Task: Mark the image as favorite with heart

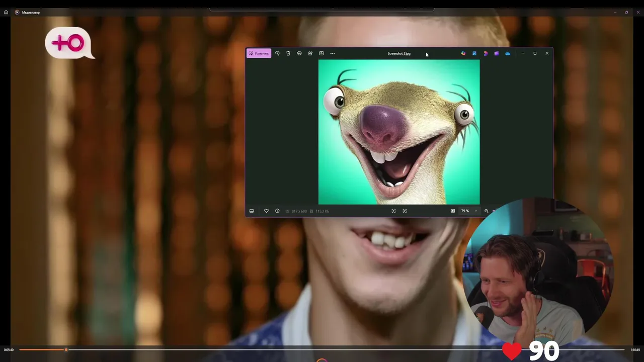Action: pos(266,211)
